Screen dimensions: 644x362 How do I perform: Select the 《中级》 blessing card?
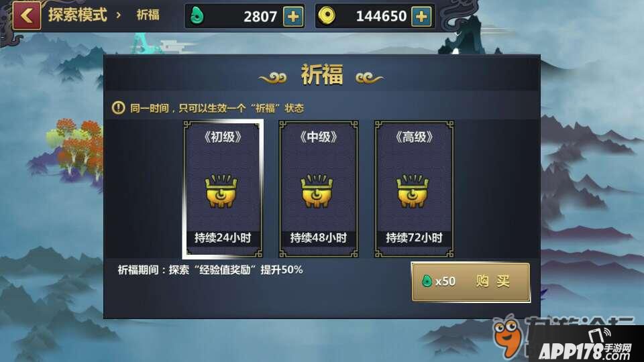[x=318, y=189]
